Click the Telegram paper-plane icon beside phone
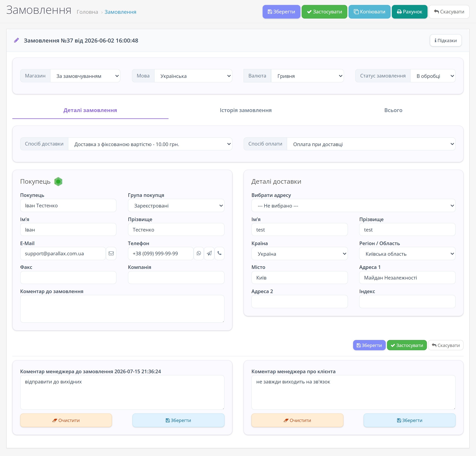Screen dimensions: 476x456 pyautogui.click(x=209, y=253)
